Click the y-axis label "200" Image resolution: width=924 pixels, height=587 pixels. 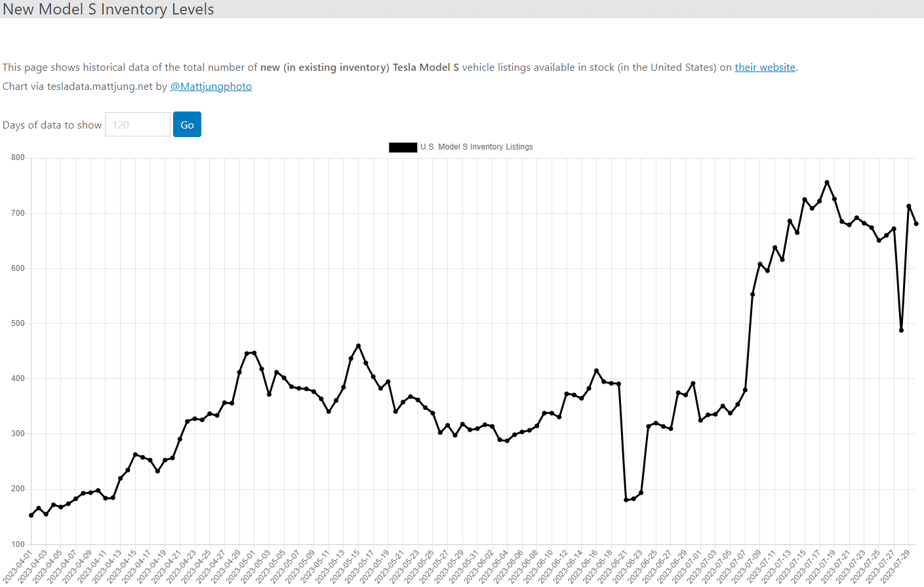coord(18,488)
